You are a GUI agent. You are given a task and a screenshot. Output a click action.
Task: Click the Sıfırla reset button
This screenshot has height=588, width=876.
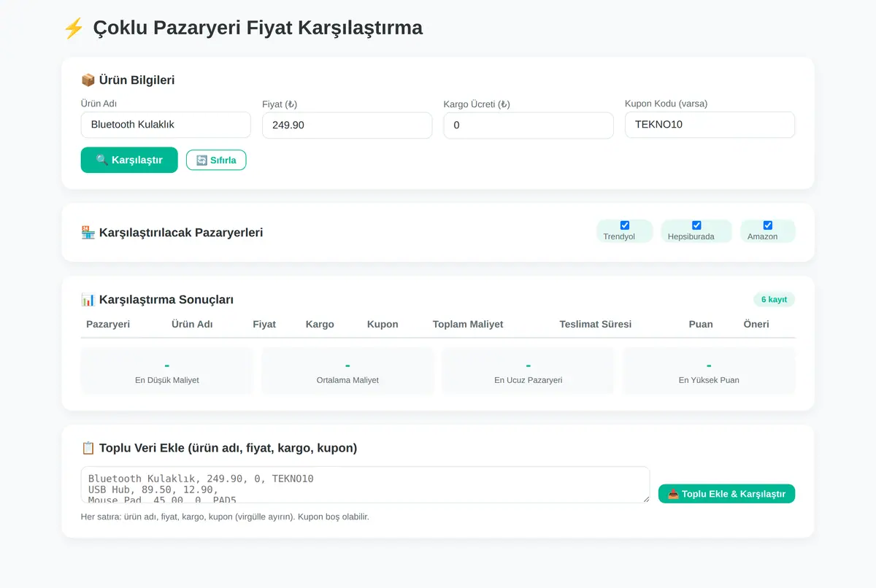[216, 160]
